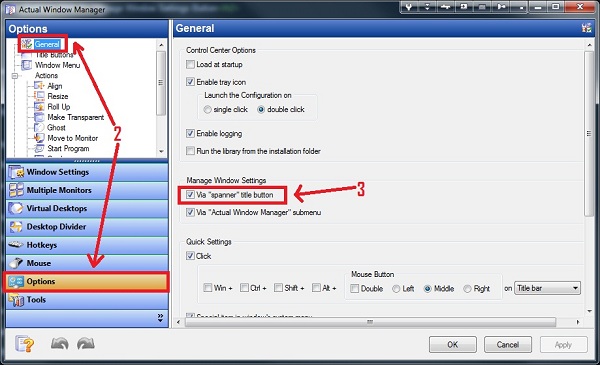Click the Window Settings section icon
Screen dimensions: 600x365
(16, 172)
